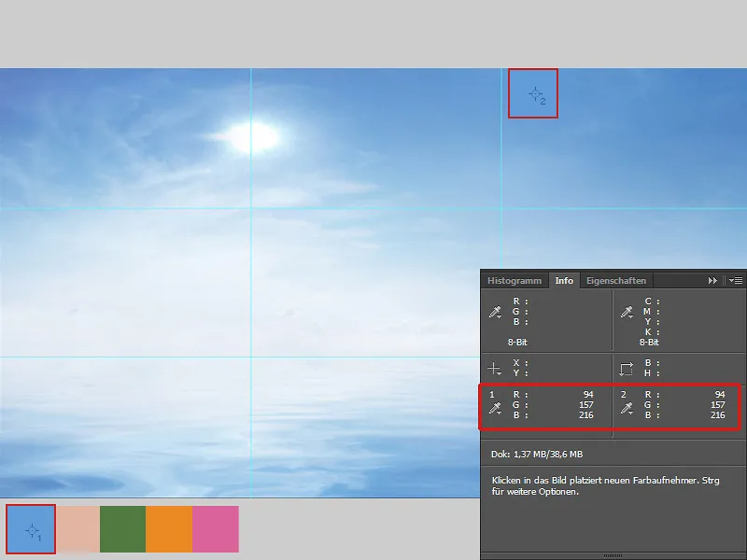Viewport: 747px width, 560px height.
Task: Click the left '8-Bit' label under RGB
Action: click(x=517, y=342)
